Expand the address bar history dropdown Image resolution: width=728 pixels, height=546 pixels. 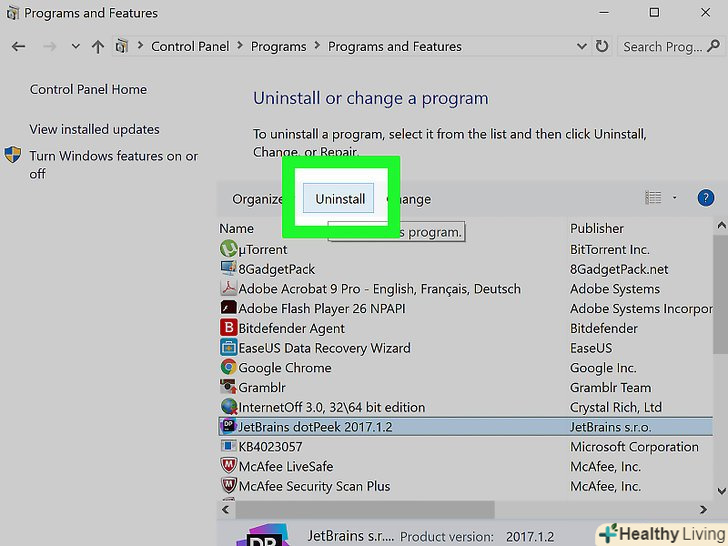(581, 46)
